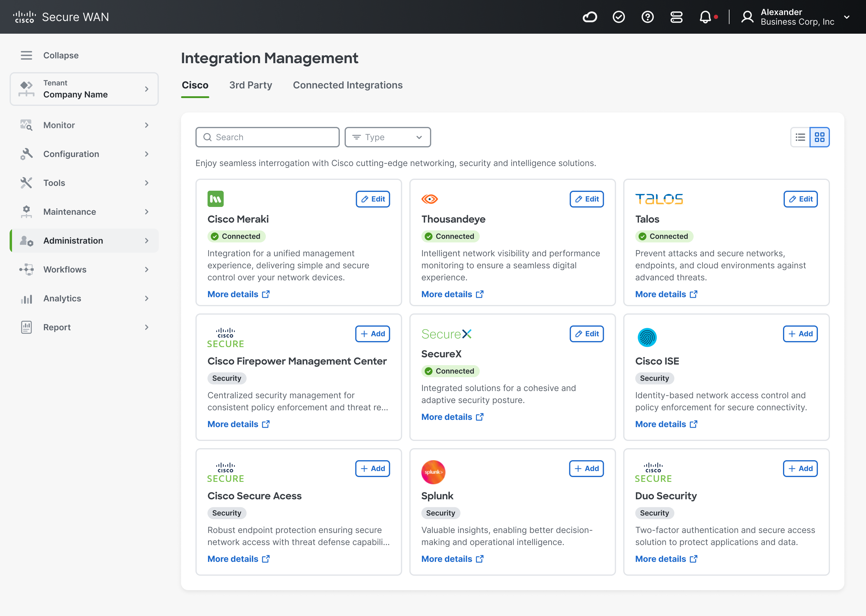Viewport: 866px width, 616px height.
Task: Open the Analytics menu item
Action: click(84, 298)
